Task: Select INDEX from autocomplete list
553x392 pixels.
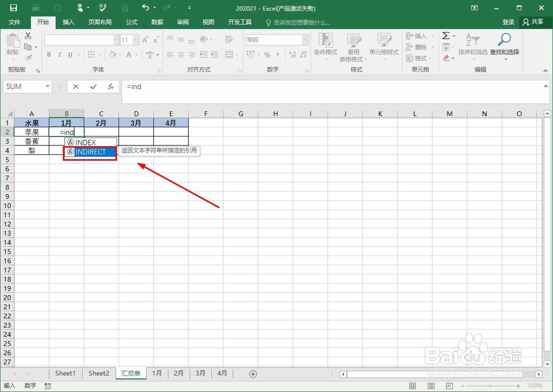Action: pos(91,143)
